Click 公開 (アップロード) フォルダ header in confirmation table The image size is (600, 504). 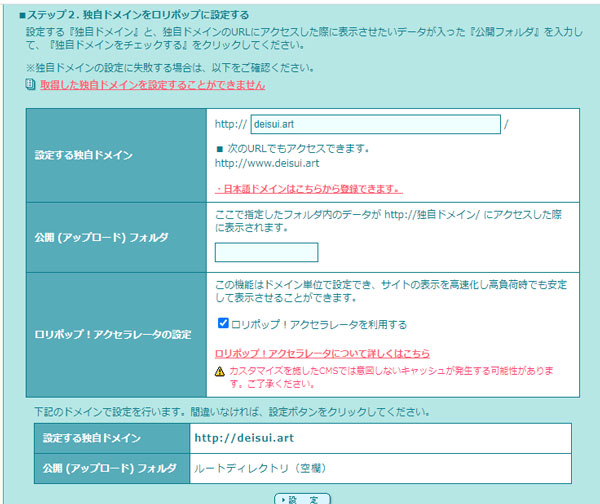tap(112, 468)
